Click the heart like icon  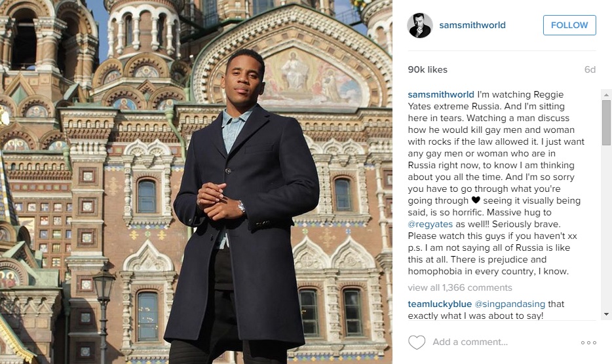click(417, 342)
